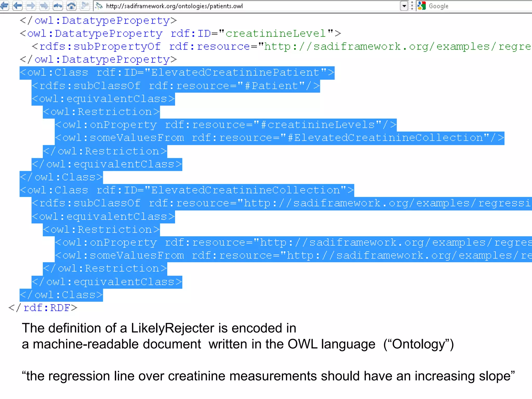Click the patients.owl address bar field
This screenshot has height=399, width=532.
(247, 6)
